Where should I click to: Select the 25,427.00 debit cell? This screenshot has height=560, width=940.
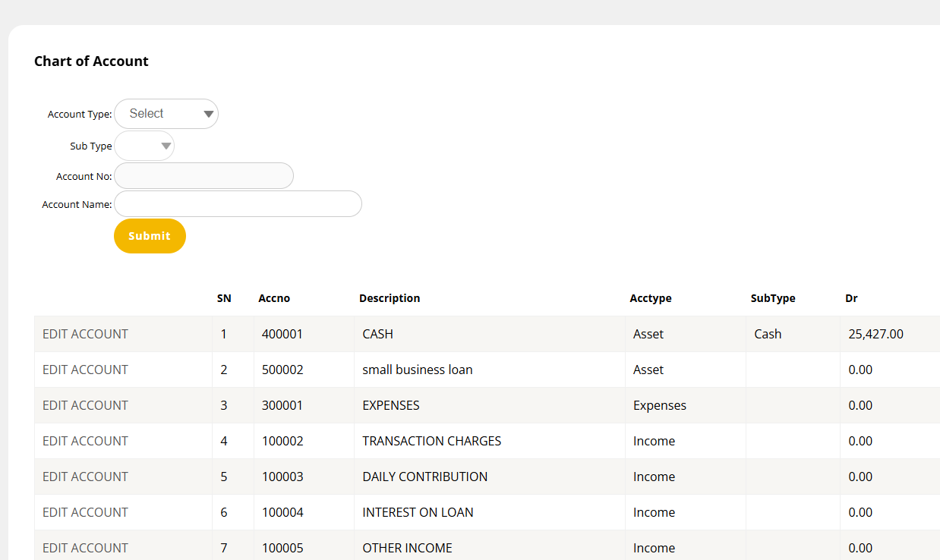tap(875, 334)
